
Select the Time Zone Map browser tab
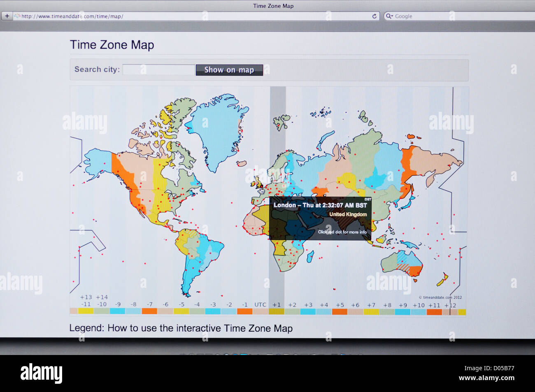tap(274, 6)
